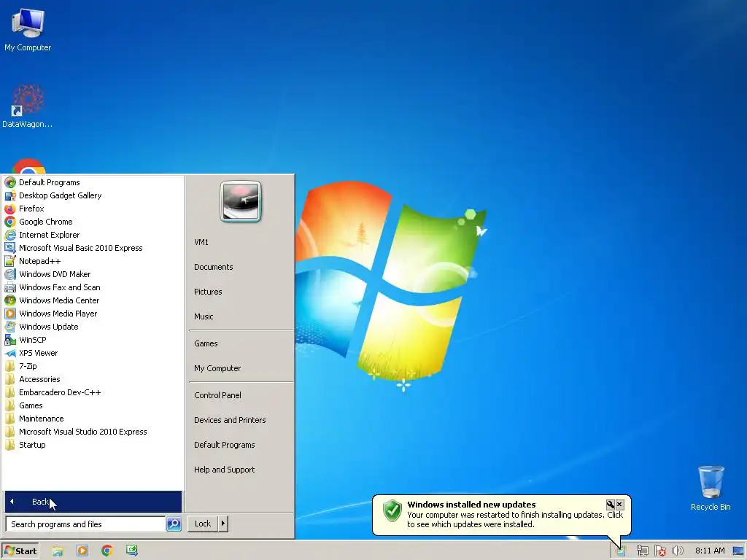Expand the Accessories folder
This screenshot has height=560, width=747.
(x=39, y=379)
